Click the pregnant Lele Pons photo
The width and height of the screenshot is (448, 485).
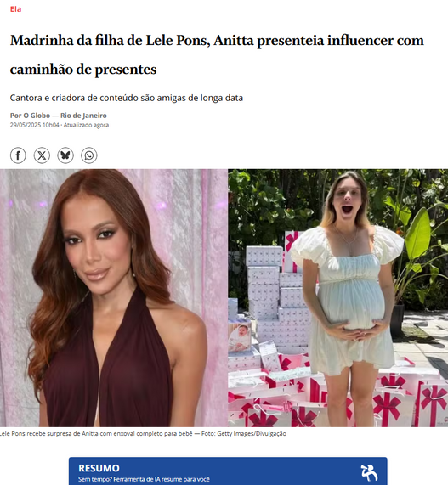click(x=338, y=298)
